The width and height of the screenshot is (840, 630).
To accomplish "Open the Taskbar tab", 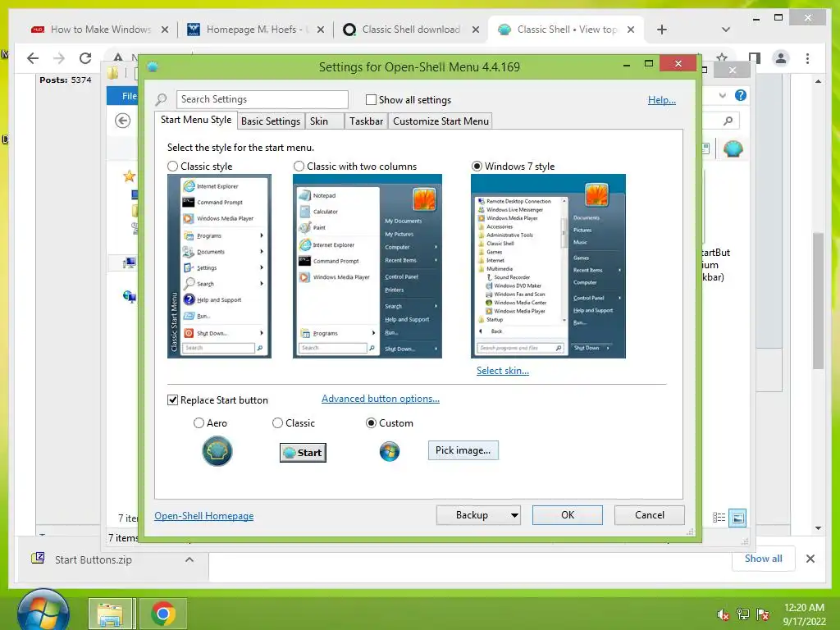I will (366, 121).
